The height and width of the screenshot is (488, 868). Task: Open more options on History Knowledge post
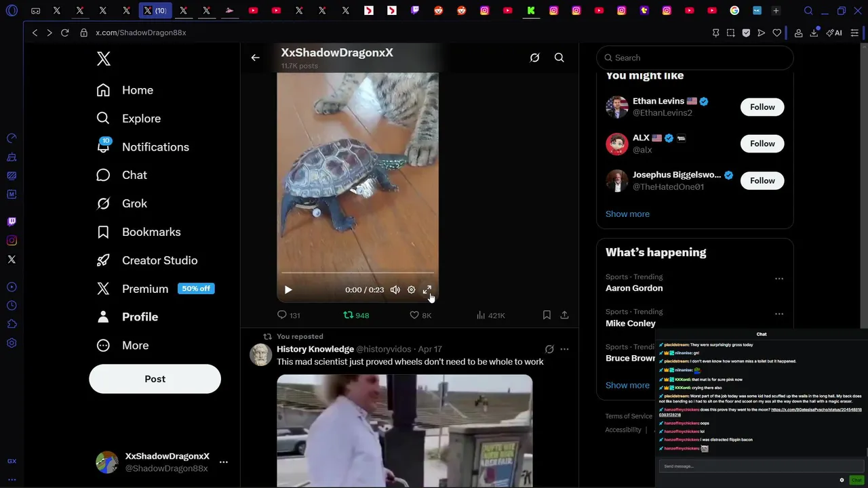click(x=564, y=349)
